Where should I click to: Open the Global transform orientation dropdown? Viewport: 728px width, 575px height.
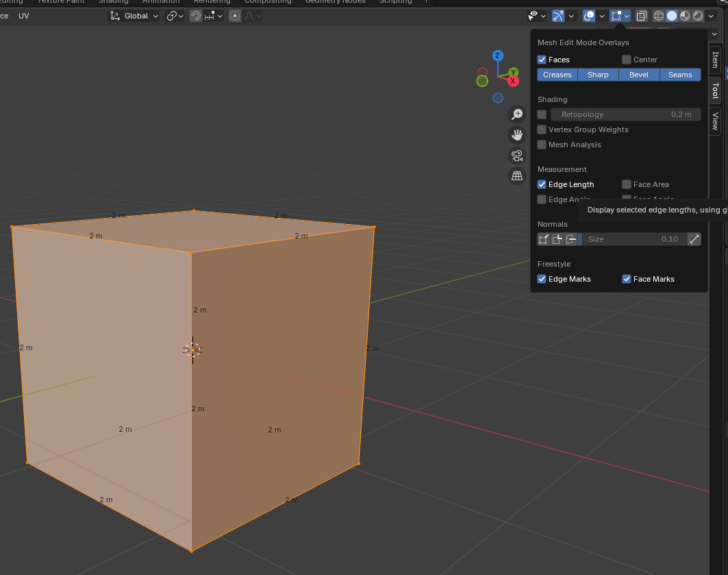tap(134, 16)
